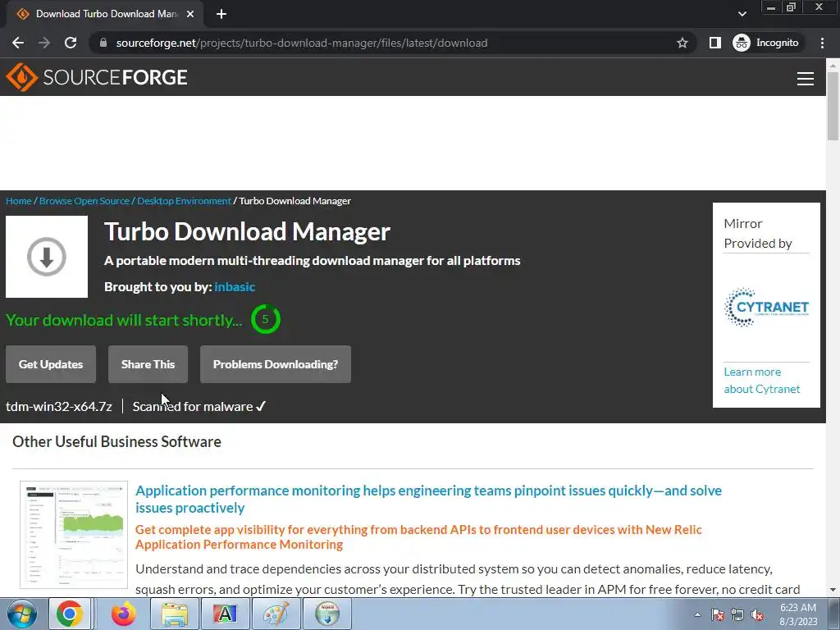840x630 pixels.
Task: Click the New Relic APM orange subtitle
Action: pos(418,536)
